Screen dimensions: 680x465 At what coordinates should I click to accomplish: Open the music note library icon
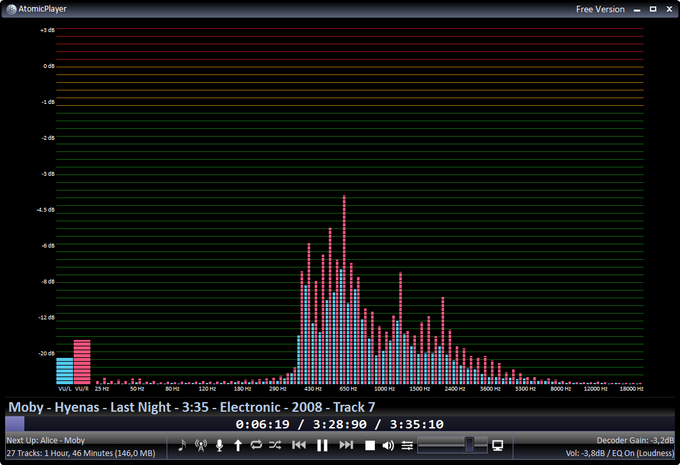182,445
